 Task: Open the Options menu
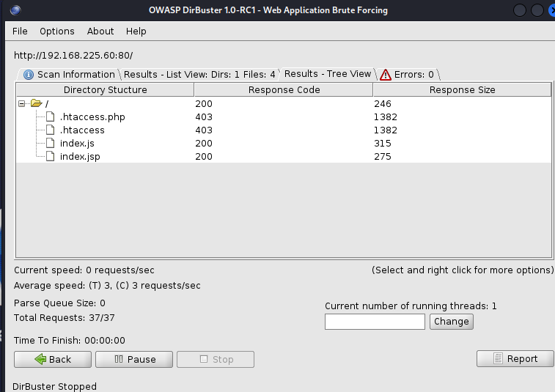tap(57, 31)
